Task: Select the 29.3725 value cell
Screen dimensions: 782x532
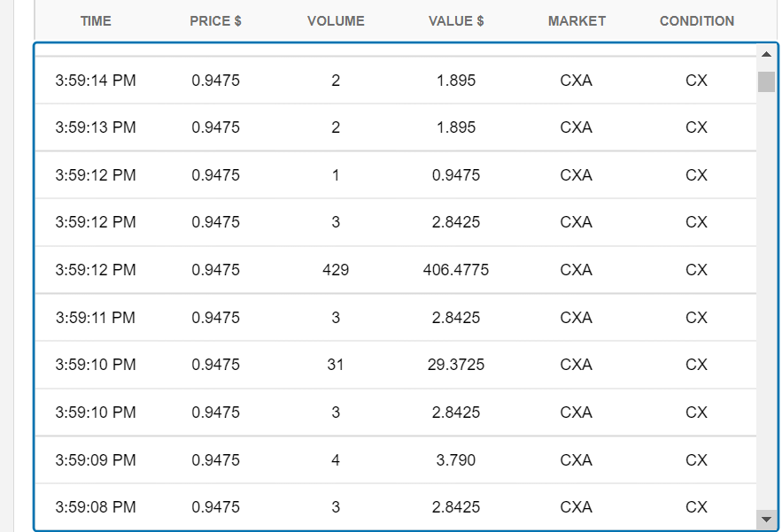Action: [x=456, y=365]
